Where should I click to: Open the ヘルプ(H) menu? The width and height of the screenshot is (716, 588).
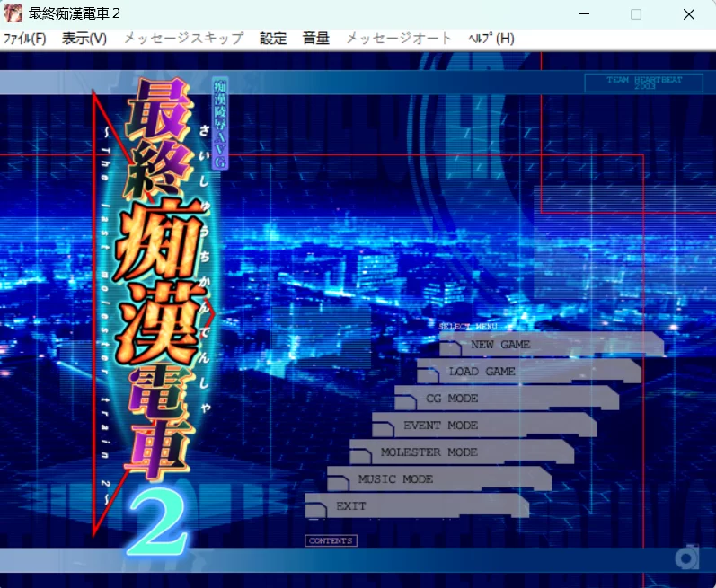(x=491, y=39)
